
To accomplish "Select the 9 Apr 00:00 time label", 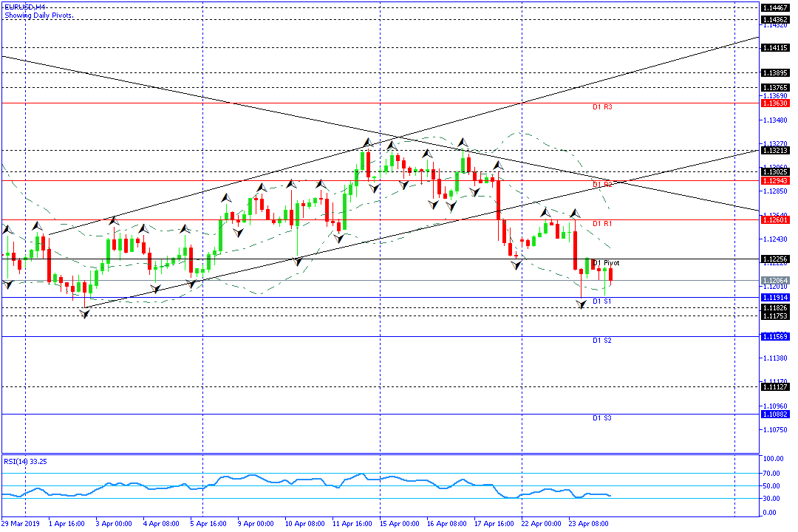I will (256, 523).
